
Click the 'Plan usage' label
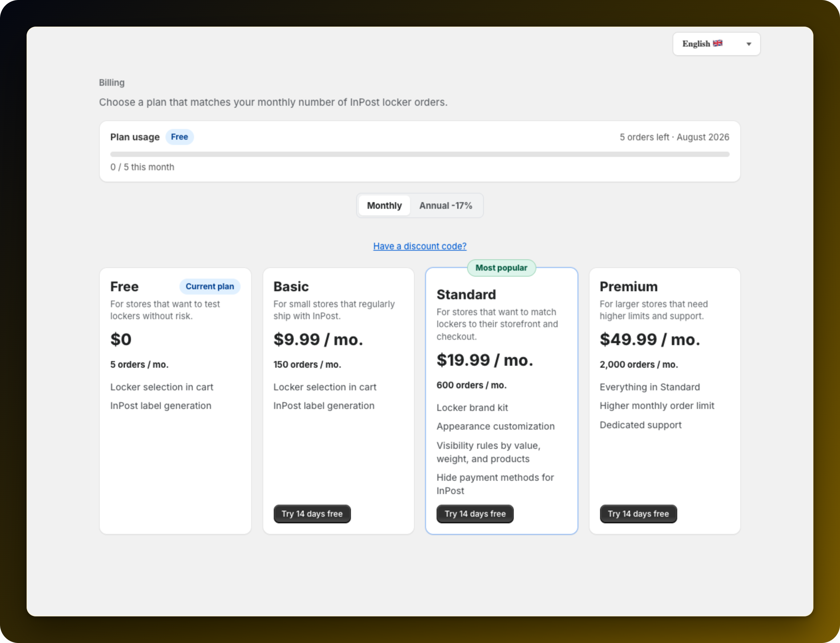135,137
